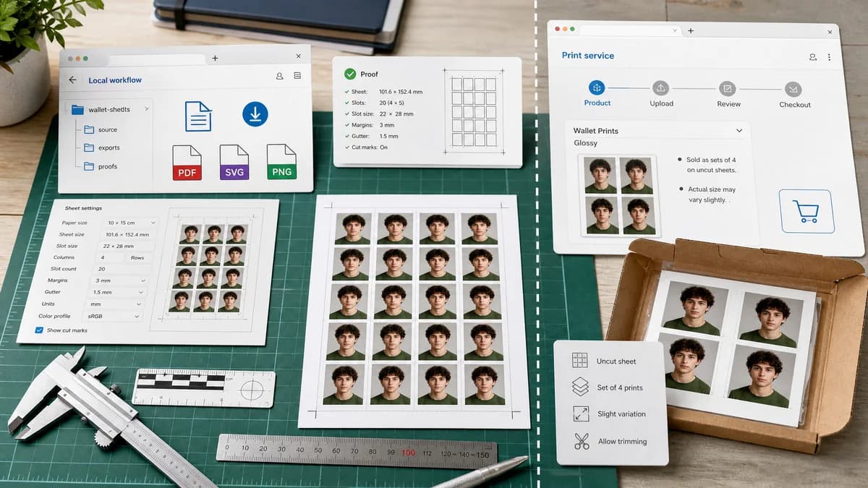Select the SVG export file icon
868x488 pixels.
[x=234, y=162]
